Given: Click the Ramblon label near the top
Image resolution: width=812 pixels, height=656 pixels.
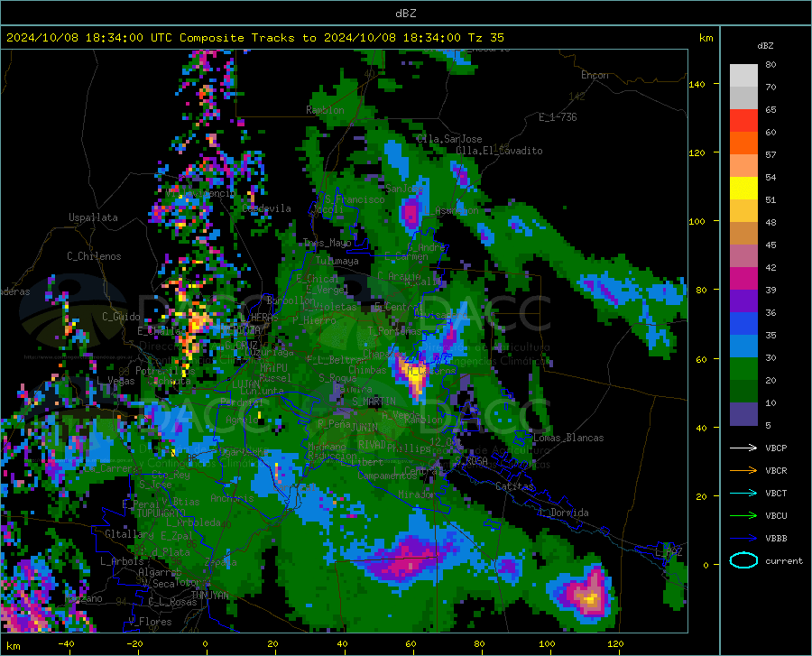Looking at the screenshot, I should [x=325, y=110].
